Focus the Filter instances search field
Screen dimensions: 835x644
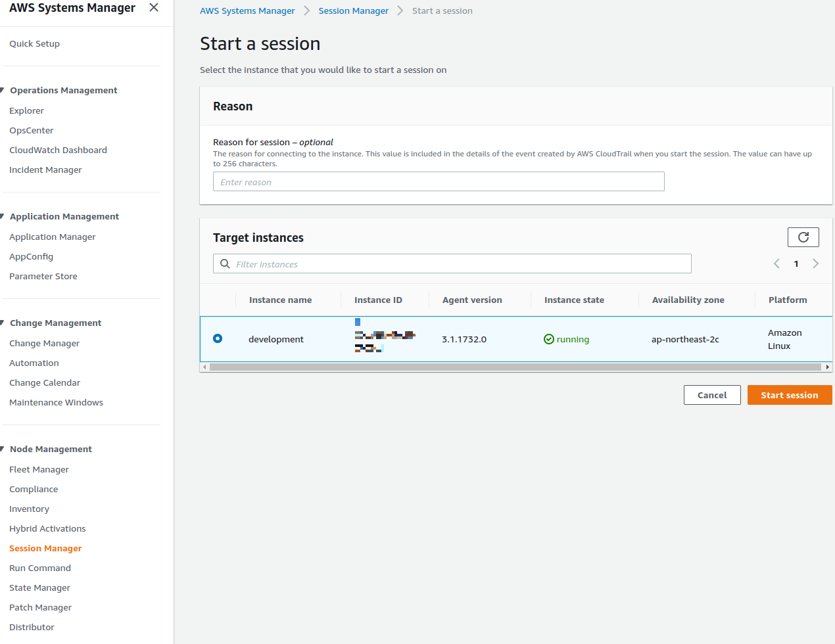(x=452, y=264)
